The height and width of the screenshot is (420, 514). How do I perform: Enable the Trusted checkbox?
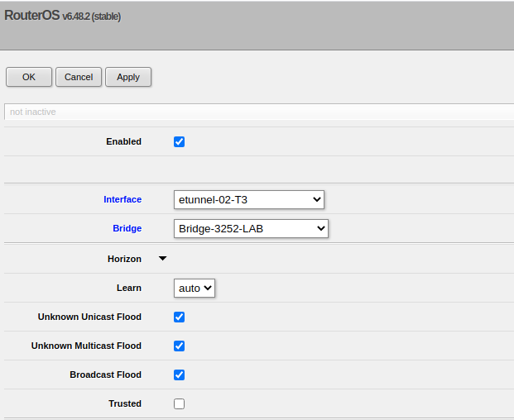[x=179, y=403]
